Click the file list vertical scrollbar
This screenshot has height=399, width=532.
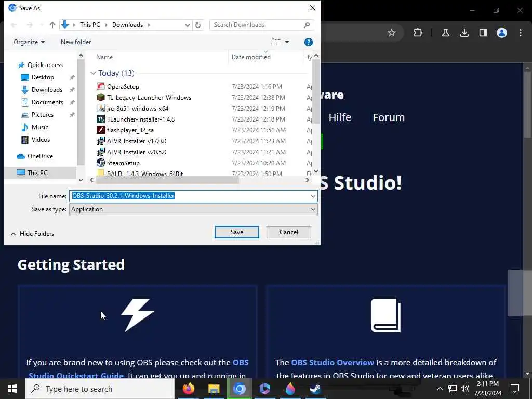(316, 91)
